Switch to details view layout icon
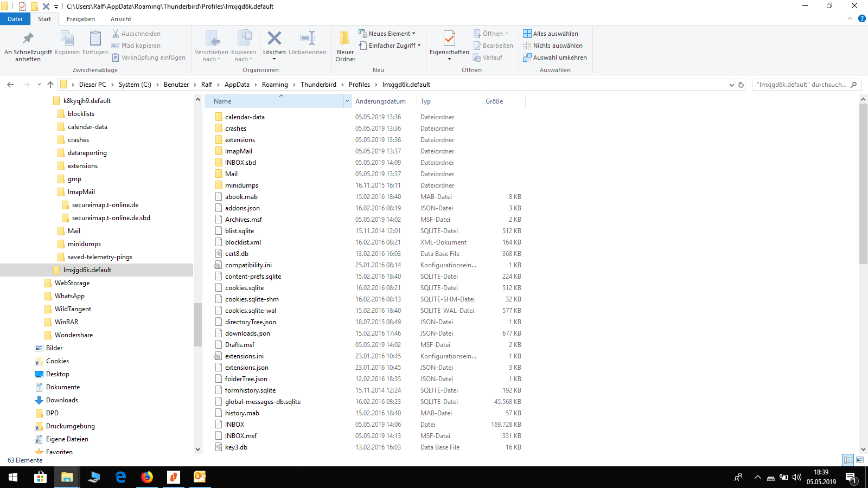 [x=848, y=460]
